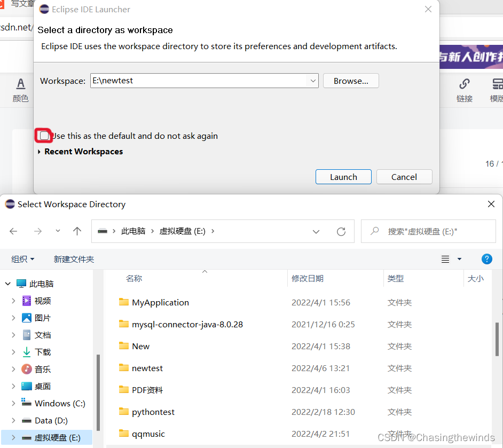Select Data (D:) drive in tree
Screen dimensions: 503x448
[x=51, y=420]
